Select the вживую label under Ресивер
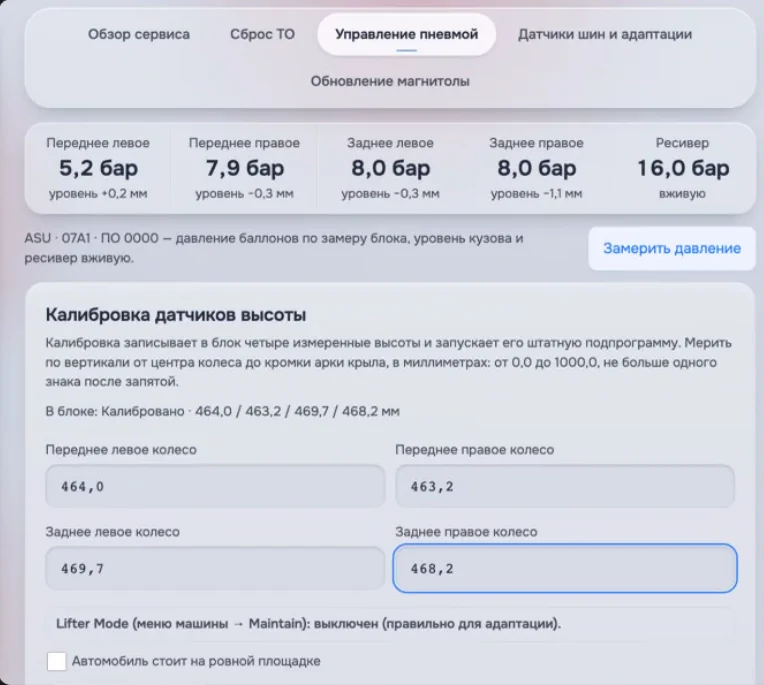 tap(682, 193)
